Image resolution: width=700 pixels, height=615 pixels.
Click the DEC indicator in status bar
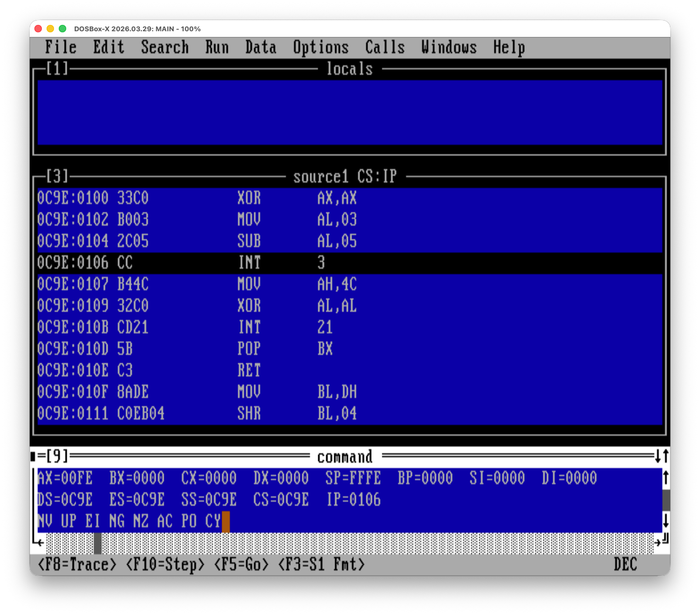click(x=625, y=565)
